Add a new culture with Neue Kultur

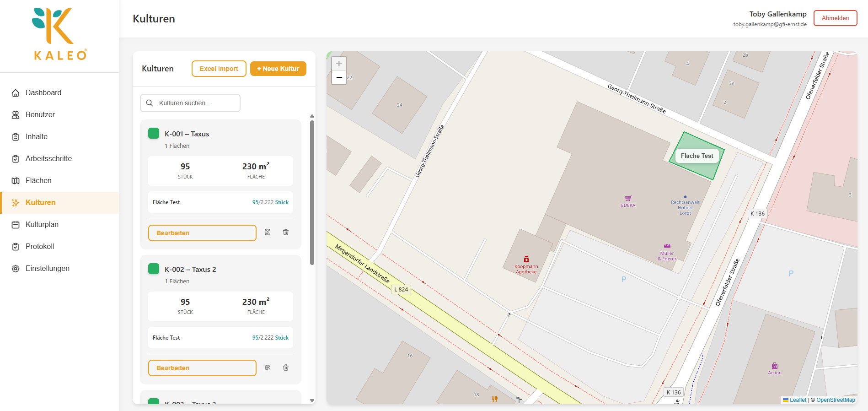[x=278, y=69]
